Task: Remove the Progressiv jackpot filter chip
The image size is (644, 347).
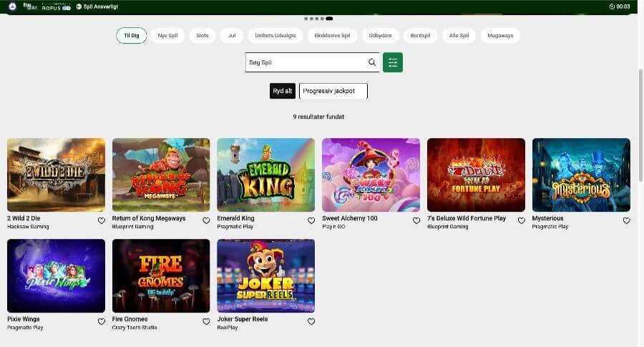Action: point(333,91)
